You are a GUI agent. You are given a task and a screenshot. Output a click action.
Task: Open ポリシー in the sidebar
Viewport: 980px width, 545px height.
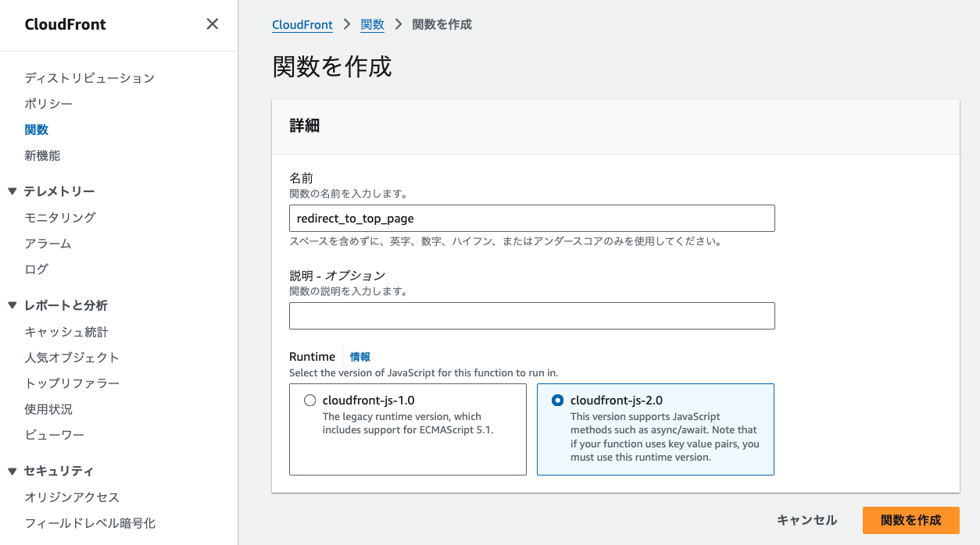pyautogui.click(x=48, y=104)
